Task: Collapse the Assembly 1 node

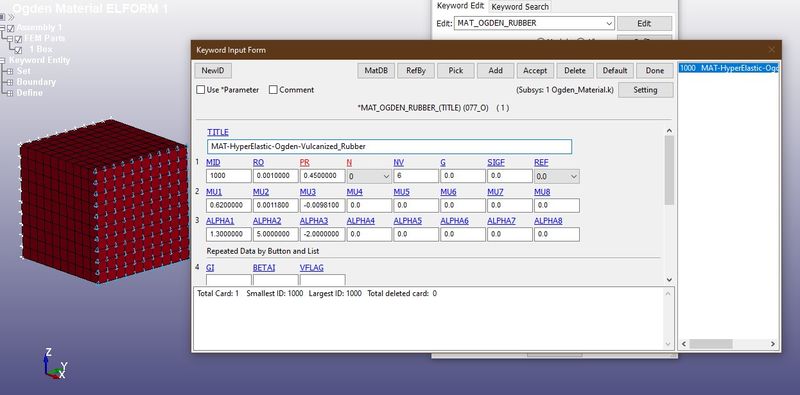Action: coord(3,28)
